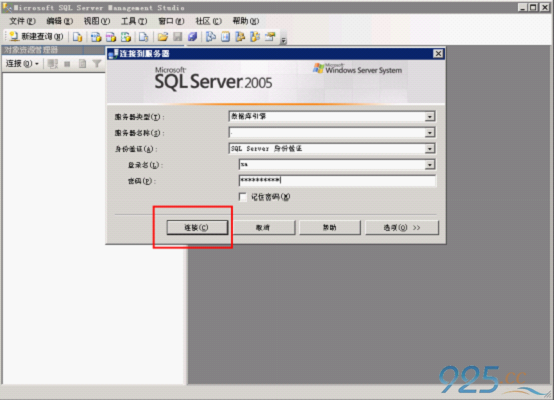Click the purple Save All icon
The width and height of the screenshot is (554, 400).
(193, 36)
